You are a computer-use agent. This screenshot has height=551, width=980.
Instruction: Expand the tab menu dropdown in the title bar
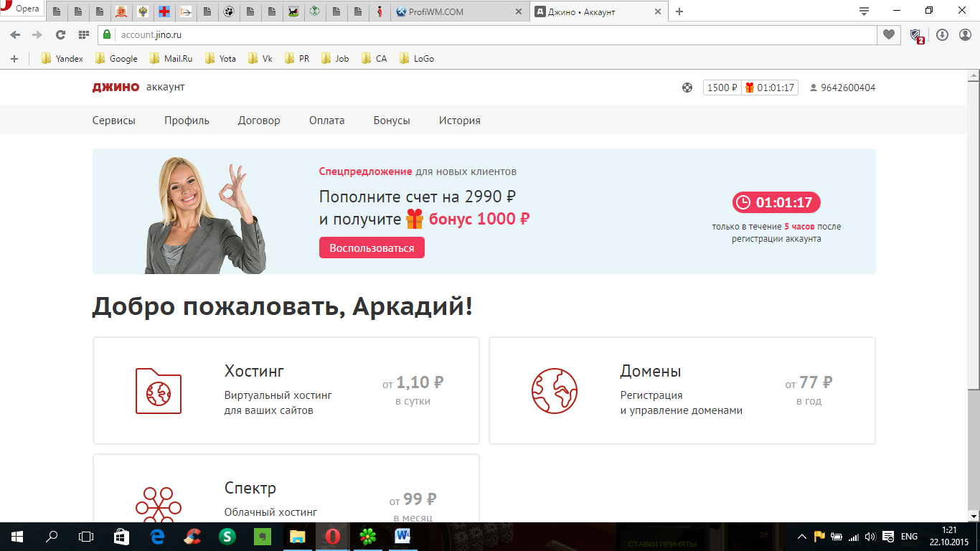[x=864, y=11]
